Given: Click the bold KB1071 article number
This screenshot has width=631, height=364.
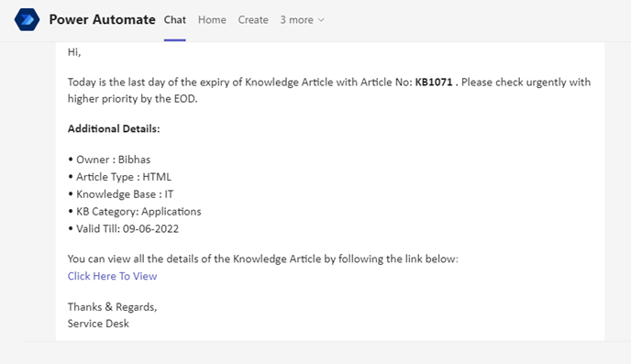Looking at the screenshot, I should (434, 82).
